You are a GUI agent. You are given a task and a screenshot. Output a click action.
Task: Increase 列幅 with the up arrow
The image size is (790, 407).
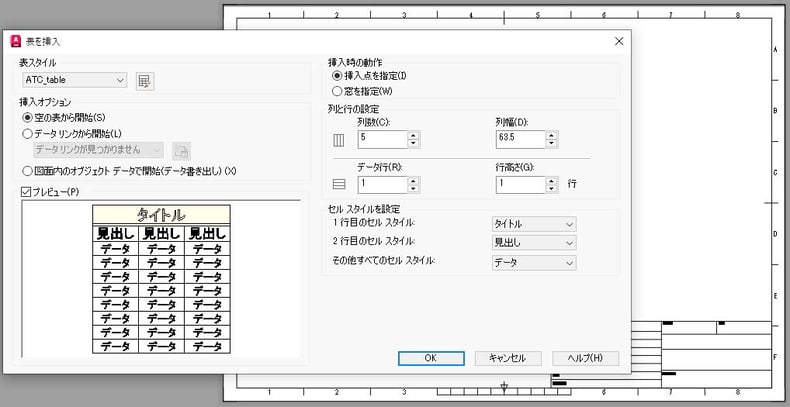click(553, 135)
